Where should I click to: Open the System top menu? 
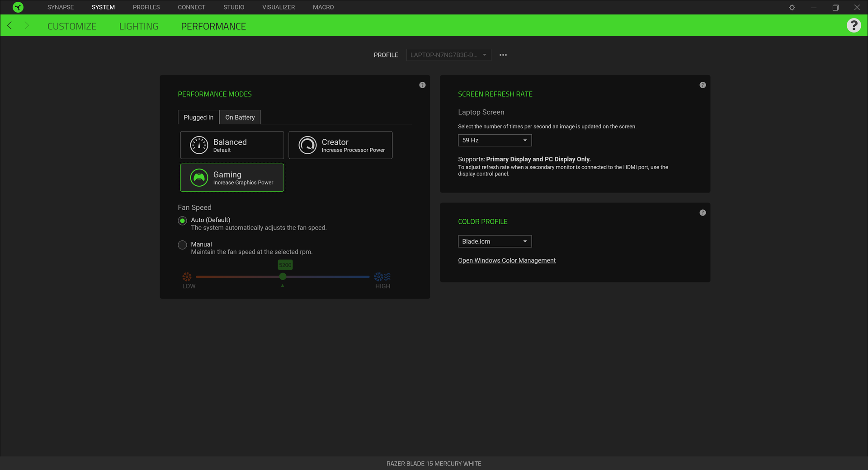pos(103,7)
